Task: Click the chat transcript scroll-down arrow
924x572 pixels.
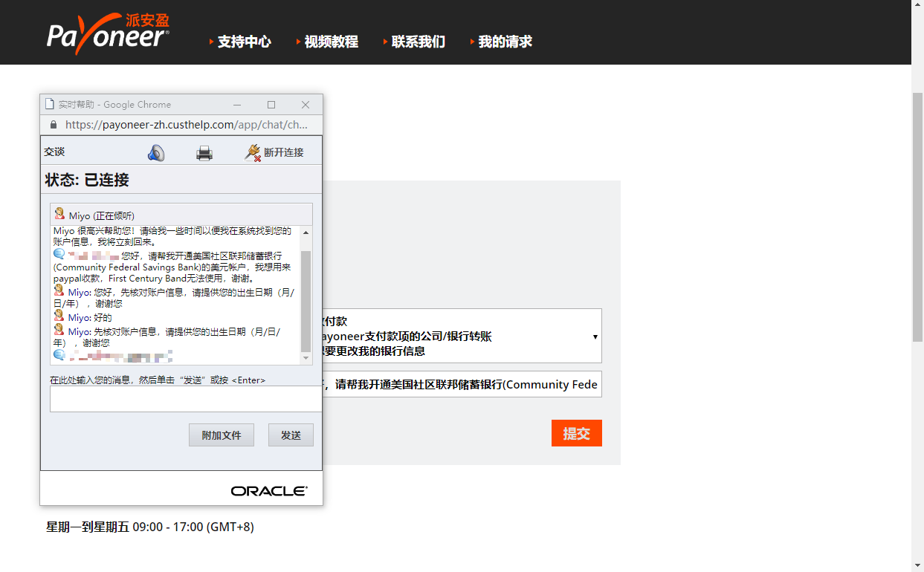Action: tap(306, 358)
